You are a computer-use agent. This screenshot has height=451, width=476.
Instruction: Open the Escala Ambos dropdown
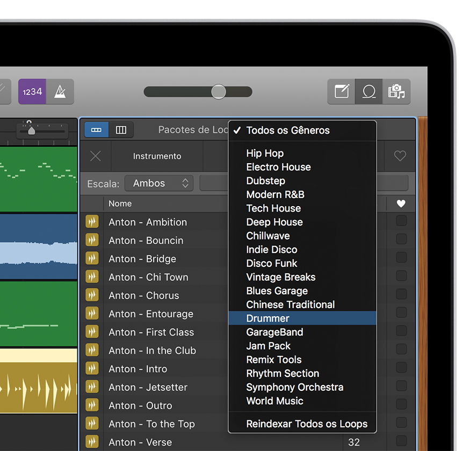point(158,184)
